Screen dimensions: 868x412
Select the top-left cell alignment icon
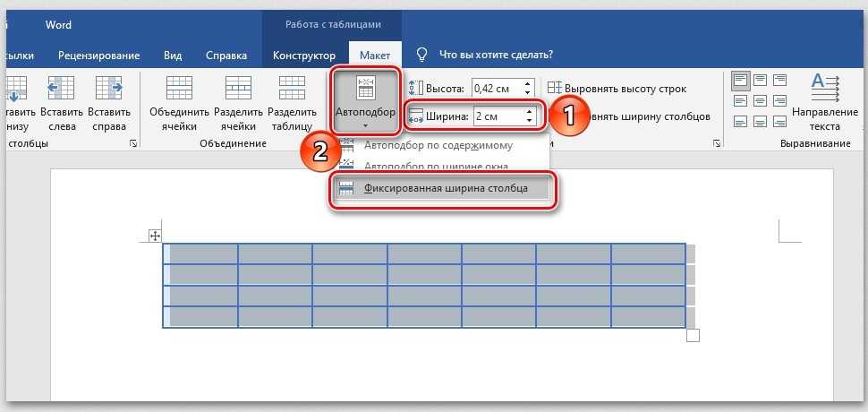tap(739, 82)
